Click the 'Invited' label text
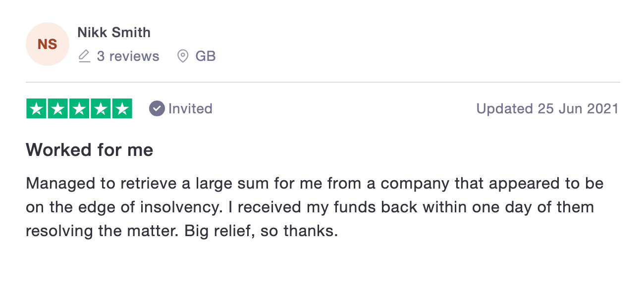Screen dimensions: 644x297 [190, 109]
